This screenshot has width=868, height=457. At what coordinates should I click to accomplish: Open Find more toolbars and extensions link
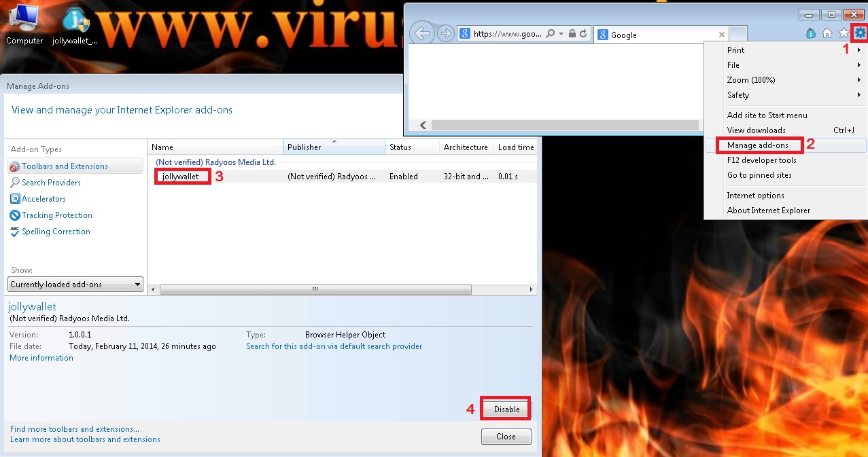pos(75,429)
